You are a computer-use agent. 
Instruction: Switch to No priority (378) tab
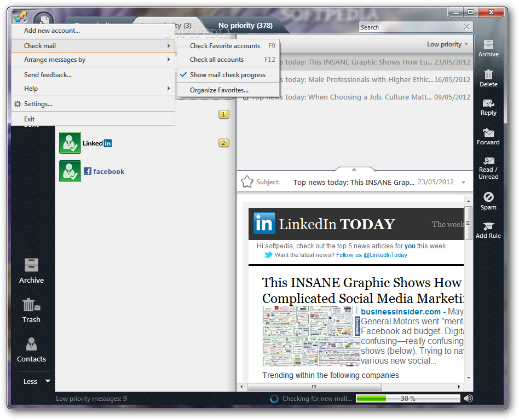(x=245, y=26)
